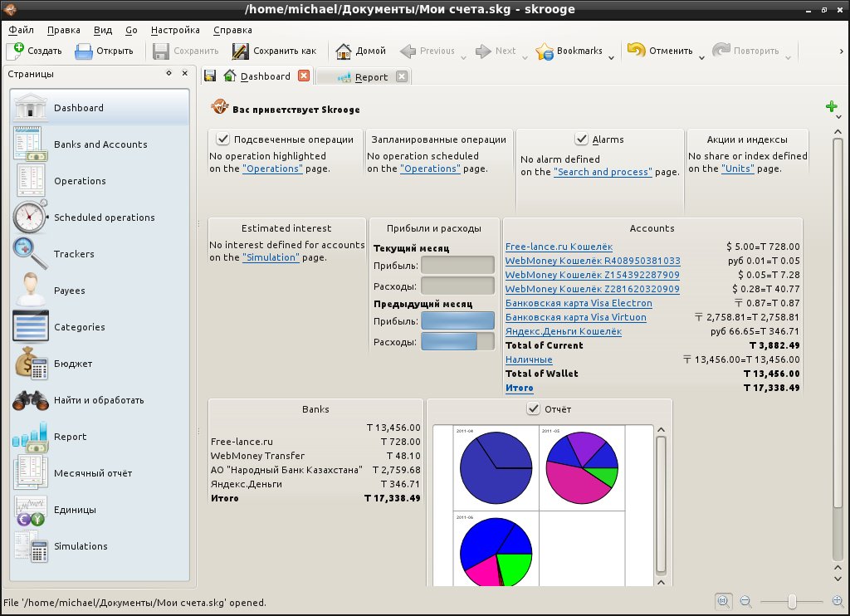Click previous month Расходы progress bar
850x616 pixels.
click(x=457, y=341)
